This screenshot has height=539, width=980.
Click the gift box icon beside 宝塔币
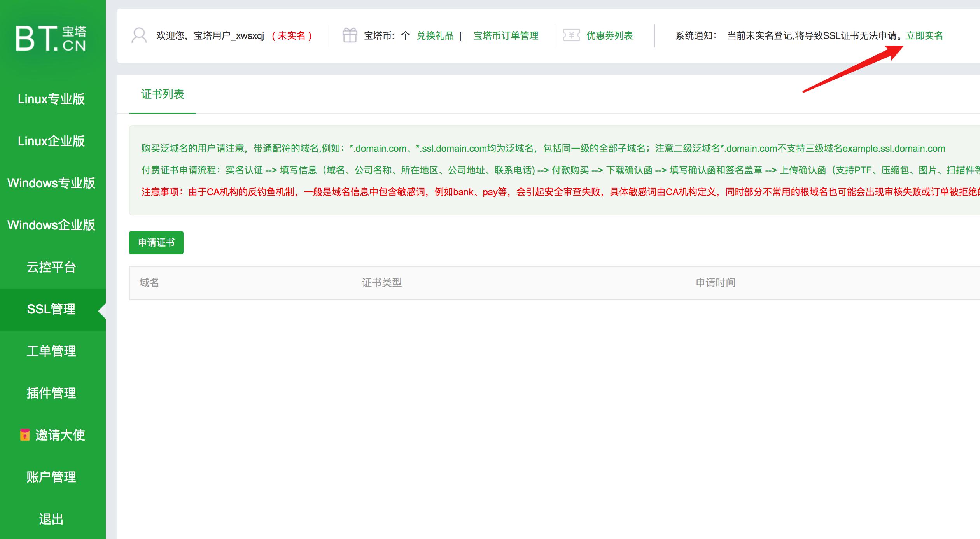(x=350, y=35)
